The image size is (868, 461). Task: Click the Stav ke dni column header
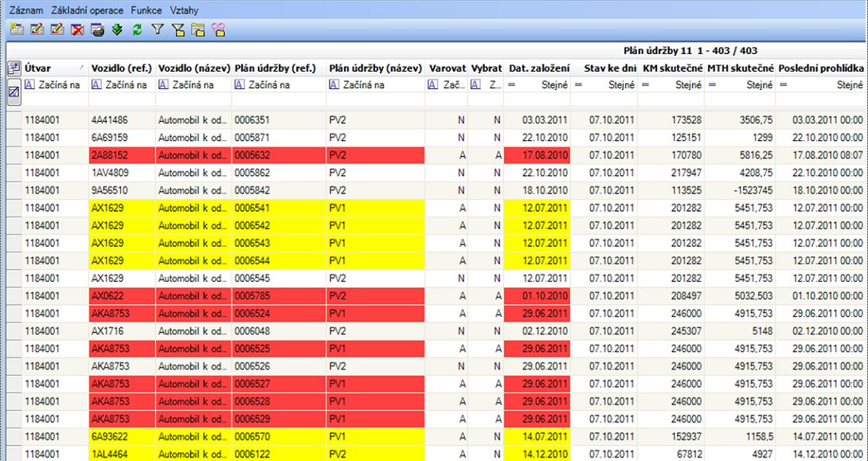pyautogui.click(x=604, y=68)
